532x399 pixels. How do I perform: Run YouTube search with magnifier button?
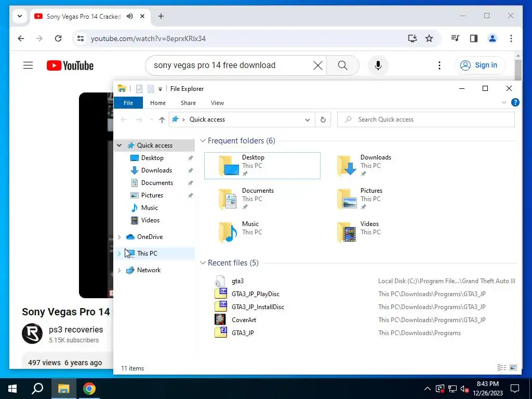(x=343, y=65)
